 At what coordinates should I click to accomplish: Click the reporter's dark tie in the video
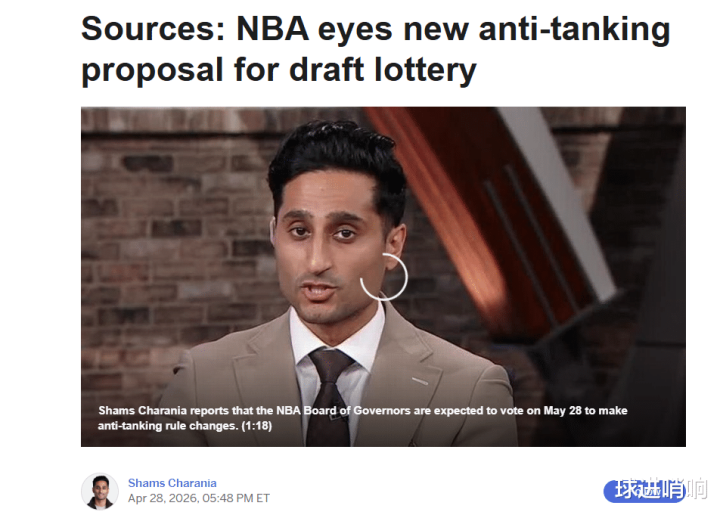[x=329, y=397]
